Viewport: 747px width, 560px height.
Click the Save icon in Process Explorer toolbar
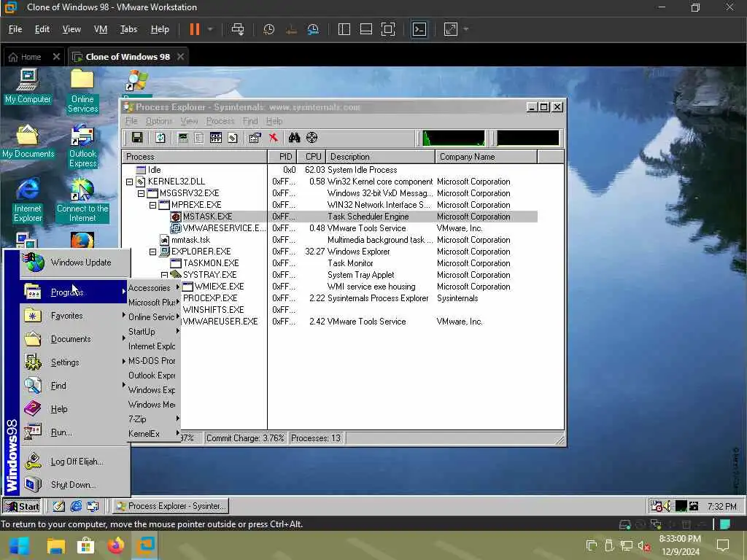pyautogui.click(x=137, y=138)
